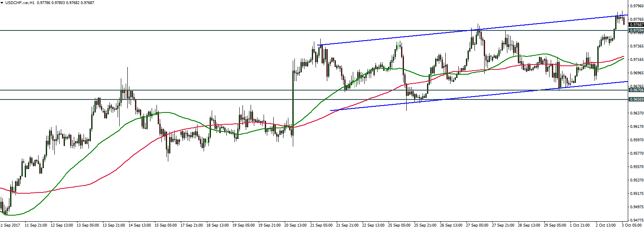Click the 1 Oct 21:00 time label

tap(580, 225)
